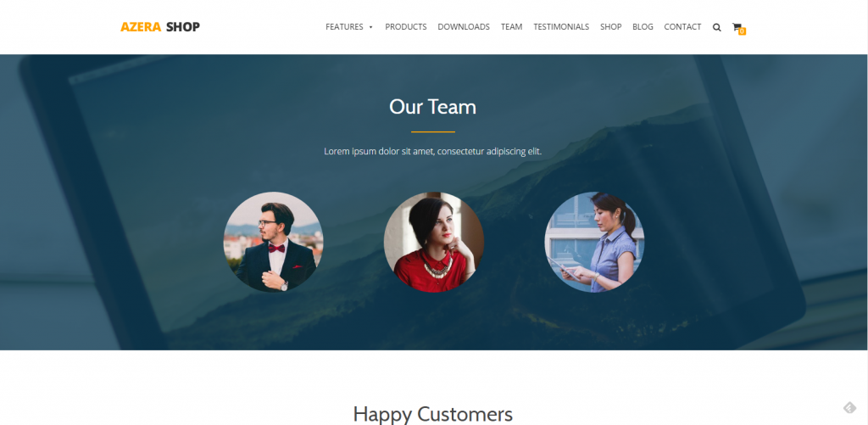Select Team in the top navigation
Screen dimensions: 868x425
point(511,26)
